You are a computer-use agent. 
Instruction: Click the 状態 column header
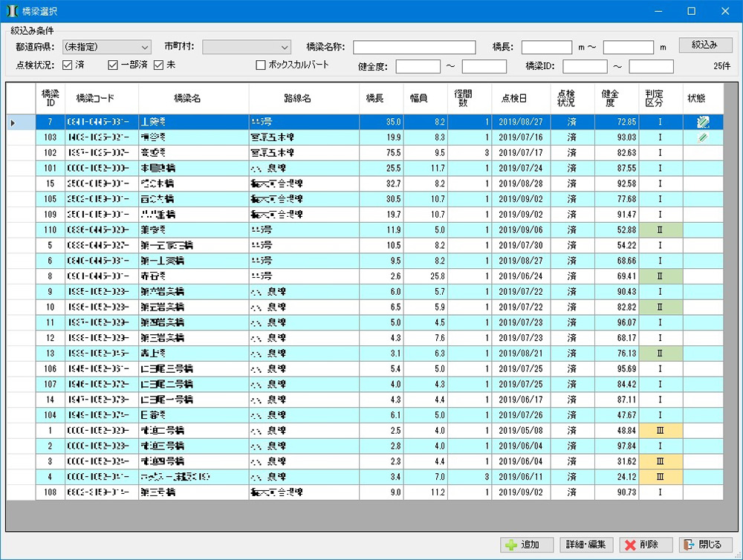pos(703,99)
